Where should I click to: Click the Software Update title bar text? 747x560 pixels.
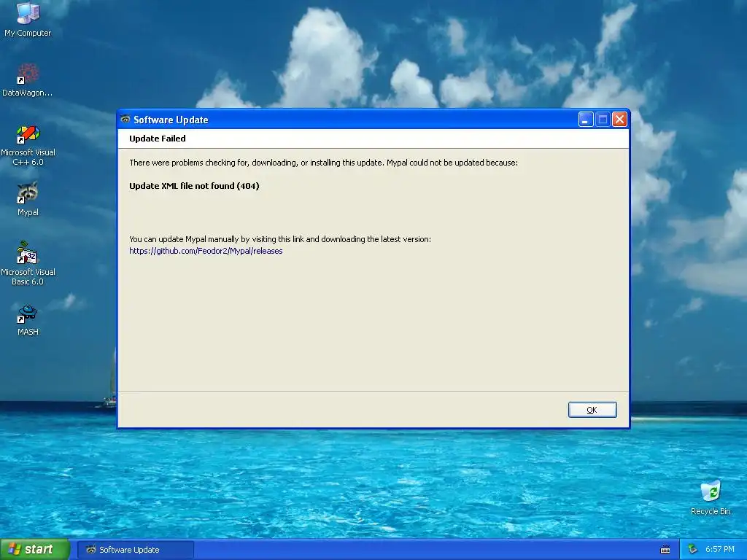click(x=171, y=120)
